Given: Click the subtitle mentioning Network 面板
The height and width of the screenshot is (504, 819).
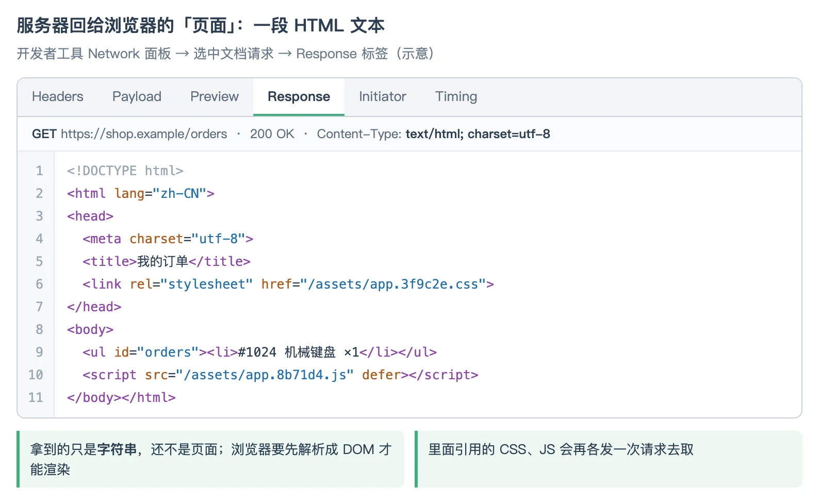Looking at the screenshot, I should pos(225,54).
